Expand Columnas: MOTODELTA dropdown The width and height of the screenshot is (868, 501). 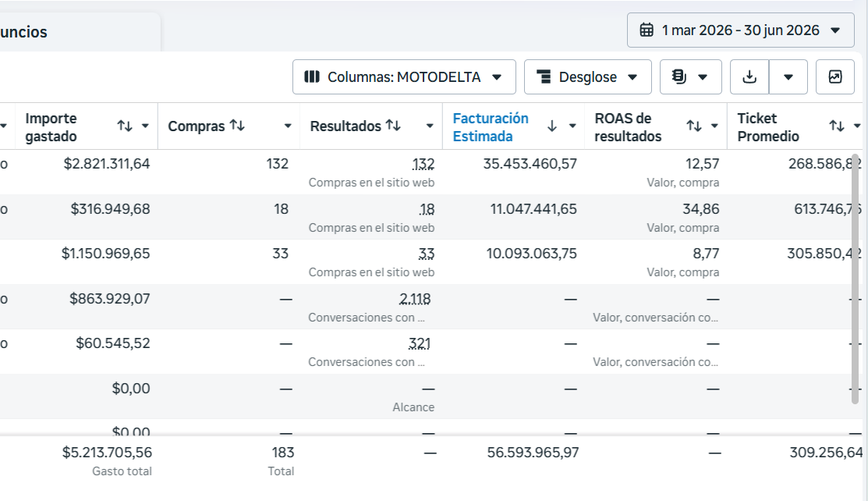tap(404, 76)
